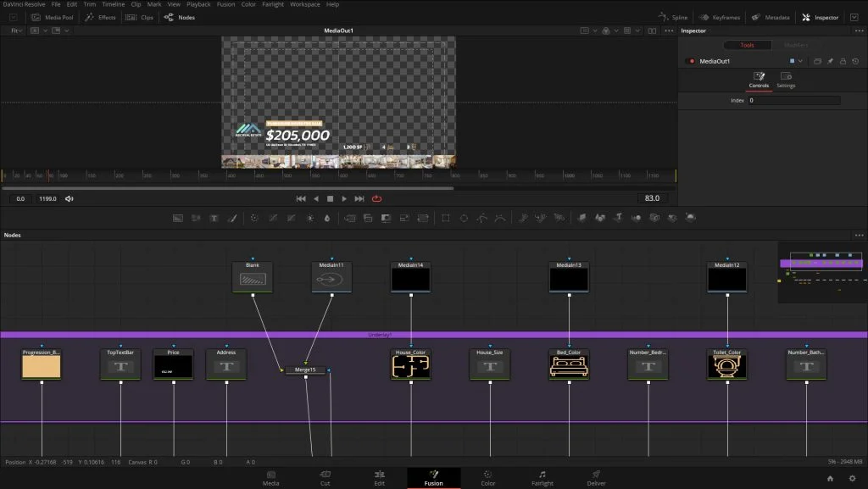Switch to the Modifiers tab
868x489 pixels.
point(796,46)
